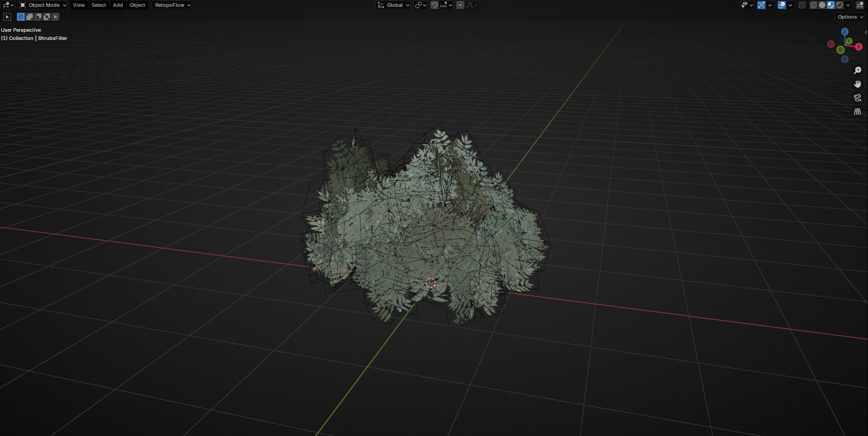Click the green Y axis on the navigation gizmo

(x=848, y=41)
